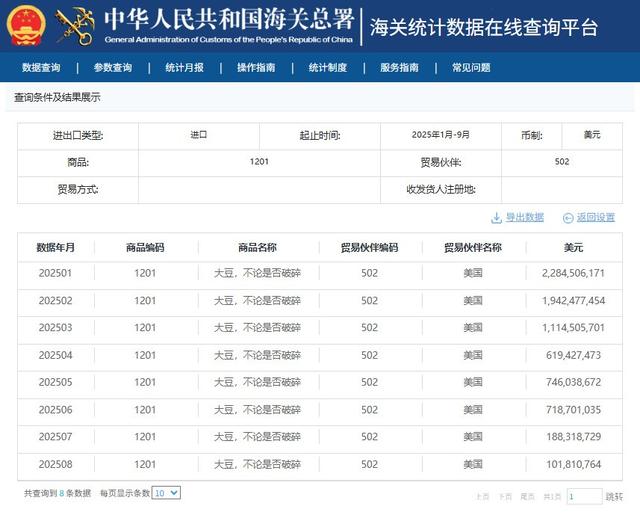Click the value 1,114,505,701
640x515 pixels.
573,328
